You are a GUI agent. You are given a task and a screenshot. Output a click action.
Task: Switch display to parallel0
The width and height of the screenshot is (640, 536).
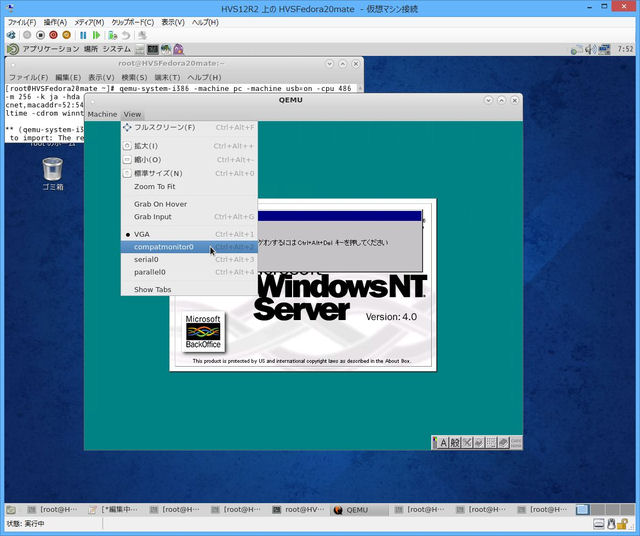(x=189, y=272)
